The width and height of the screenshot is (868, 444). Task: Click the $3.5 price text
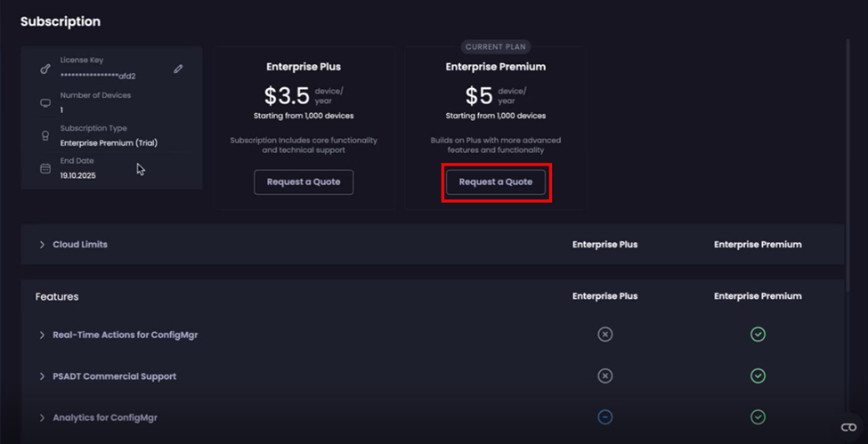coord(287,96)
